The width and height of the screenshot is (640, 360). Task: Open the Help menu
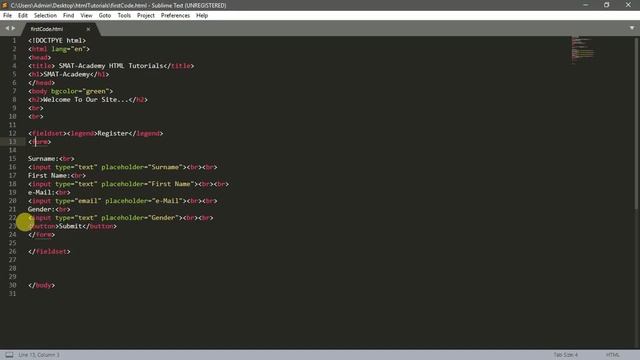point(202,16)
